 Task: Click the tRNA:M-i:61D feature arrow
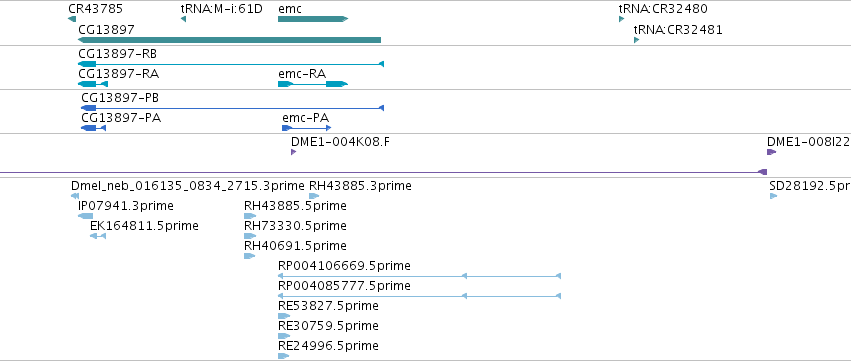click(x=183, y=19)
